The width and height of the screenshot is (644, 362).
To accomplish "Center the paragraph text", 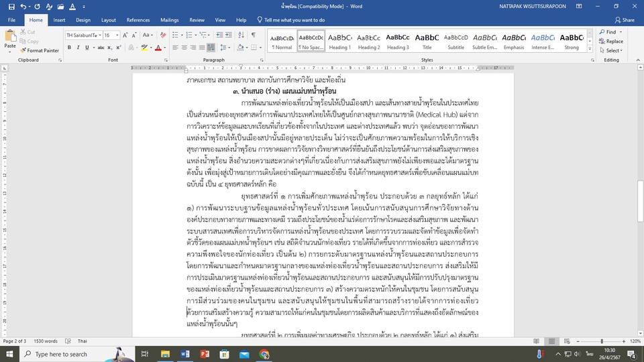I will 184,48.
